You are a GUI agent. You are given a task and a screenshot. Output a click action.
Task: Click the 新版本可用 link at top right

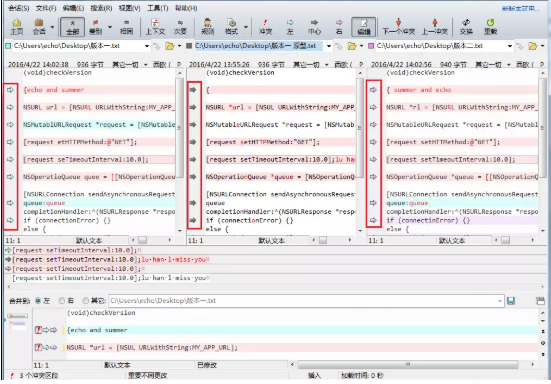tap(520, 8)
